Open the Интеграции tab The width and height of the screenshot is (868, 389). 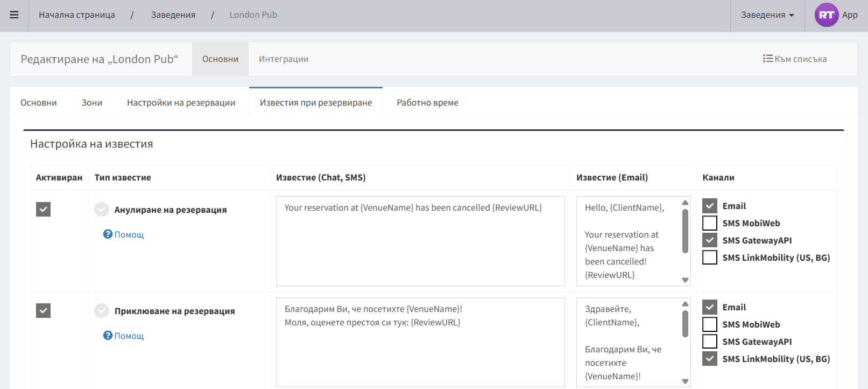[283, 59]
